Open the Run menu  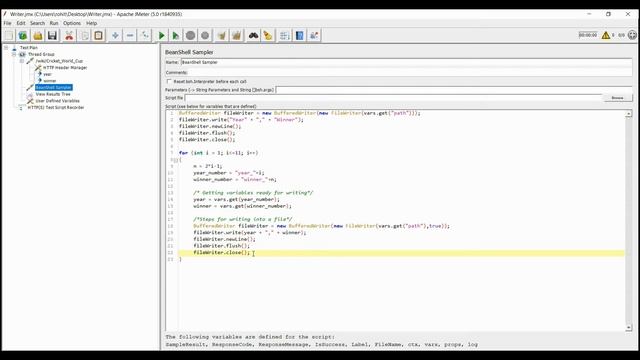(54, 23)
